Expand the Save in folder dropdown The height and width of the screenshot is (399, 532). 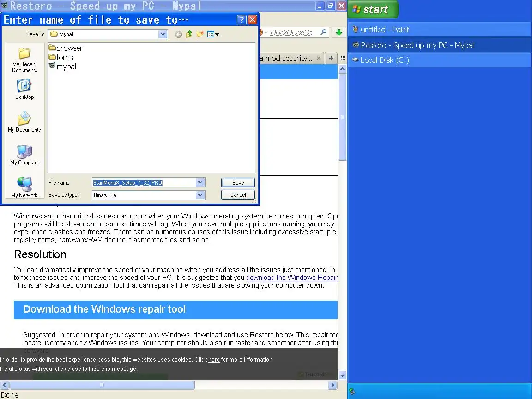[163, 34]
